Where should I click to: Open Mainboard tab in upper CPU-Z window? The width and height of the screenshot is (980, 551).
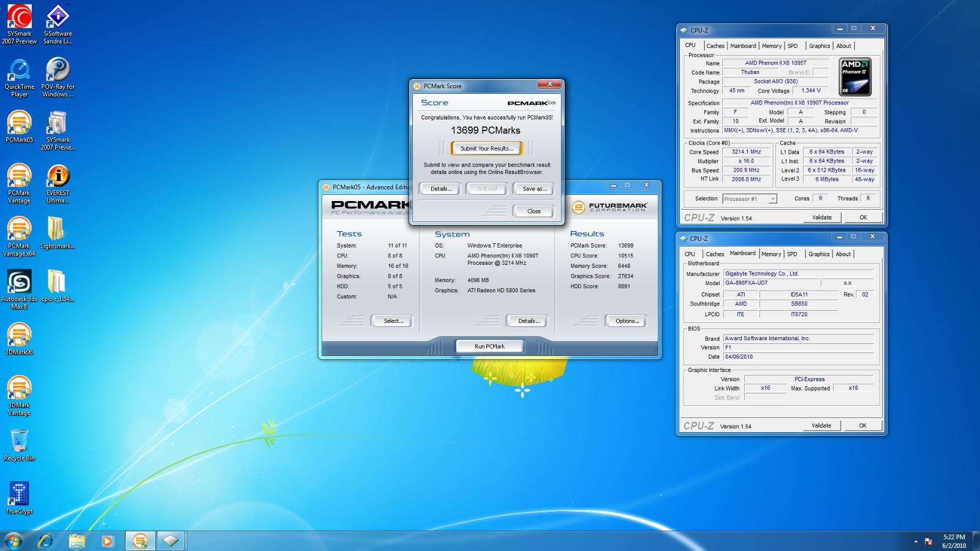pyautogui.click(x=743, y=46)
